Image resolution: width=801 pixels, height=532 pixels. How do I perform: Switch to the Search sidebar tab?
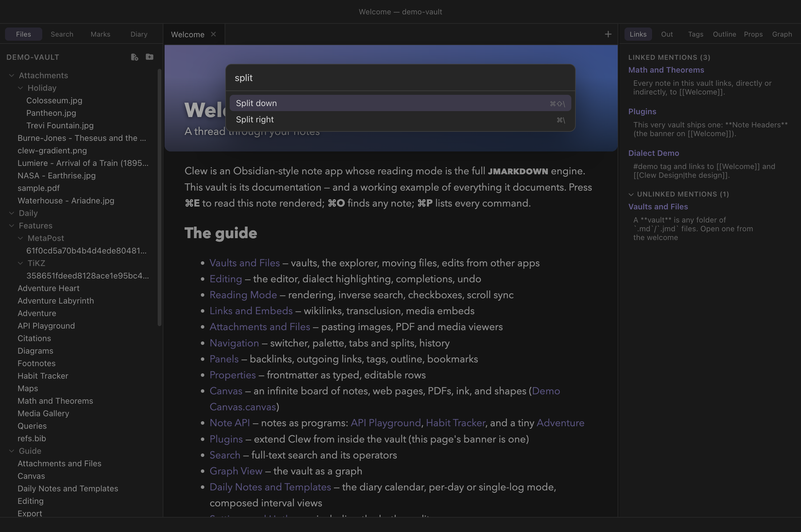coord(62,34)
